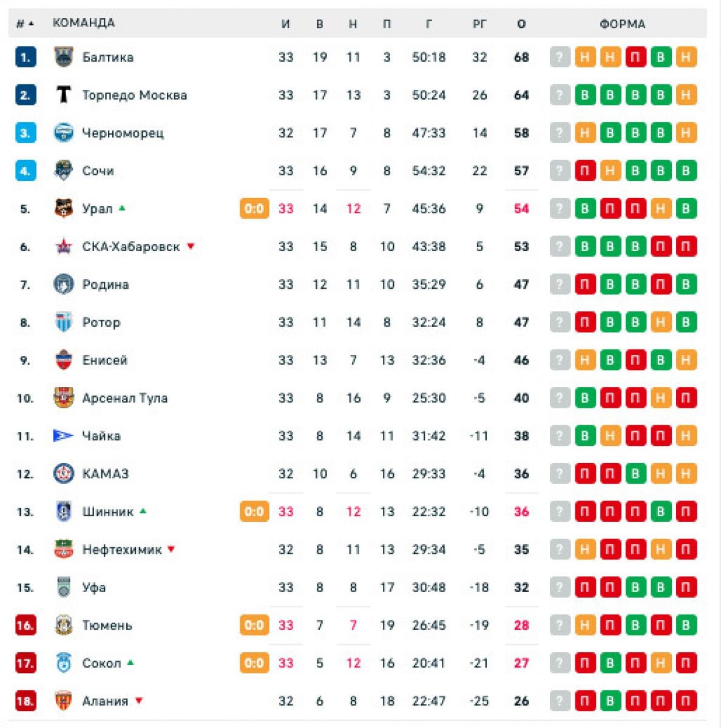Viewport: 721px width, 728px height.
Task: Click the КОМАНДА column header
Action: (84, 23)
